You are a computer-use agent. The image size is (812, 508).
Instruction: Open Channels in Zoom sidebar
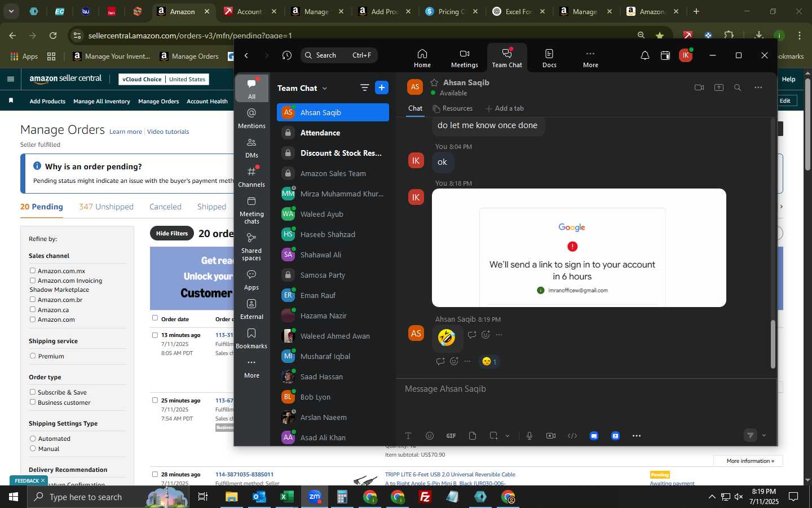click(x=251, y=177)
